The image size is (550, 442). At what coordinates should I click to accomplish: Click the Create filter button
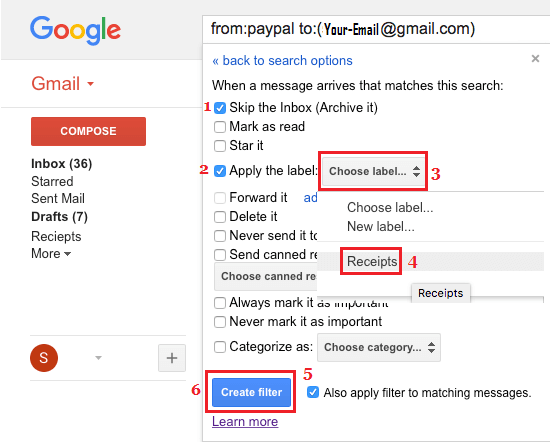[251, 392]
